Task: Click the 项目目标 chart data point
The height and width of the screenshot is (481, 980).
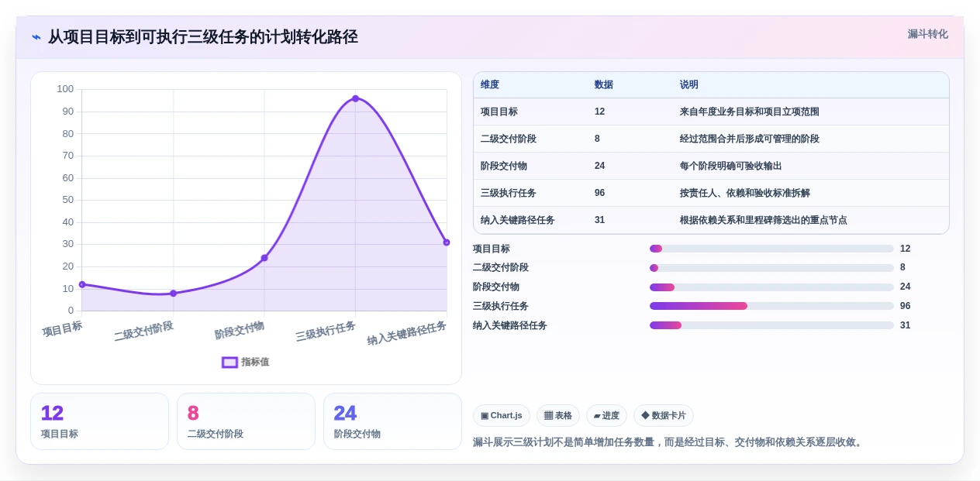Action: pyautogui.click(x=82, y=284)
